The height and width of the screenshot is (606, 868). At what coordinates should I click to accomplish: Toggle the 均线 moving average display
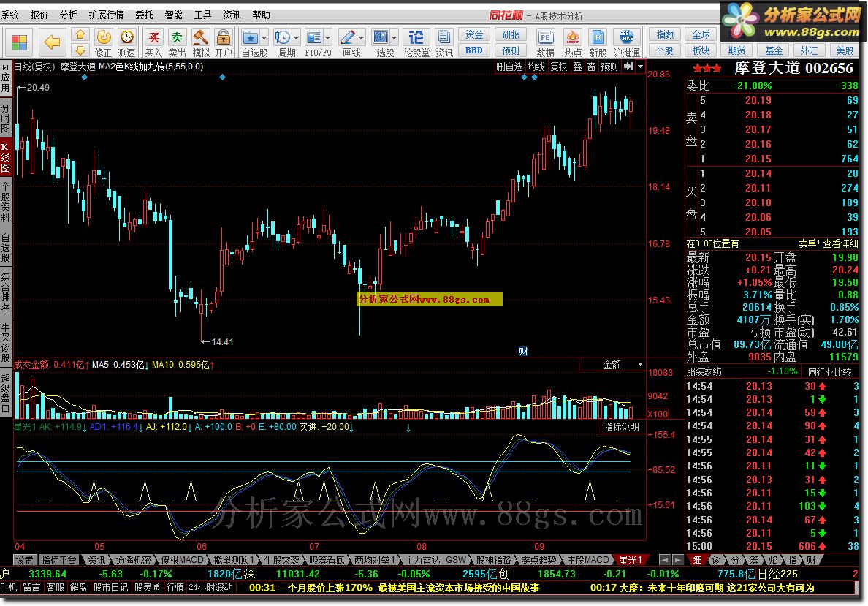pyautogui.click(x=536, y=67)
